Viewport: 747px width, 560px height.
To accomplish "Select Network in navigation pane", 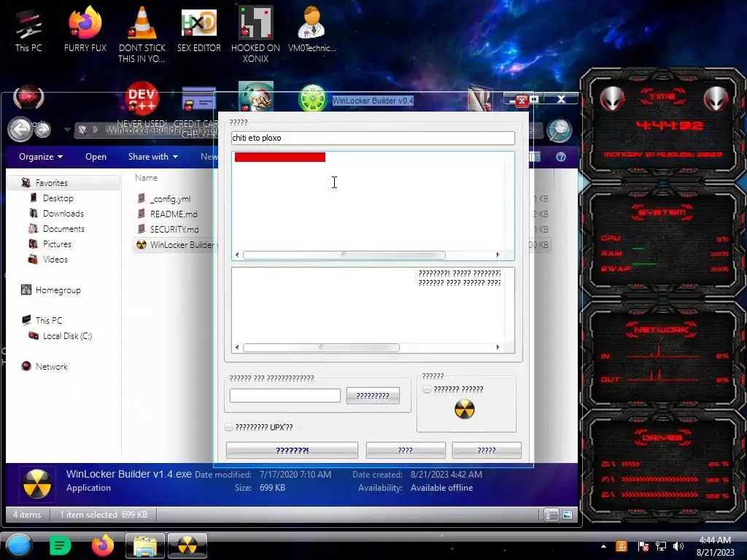I will pos(52,366).
